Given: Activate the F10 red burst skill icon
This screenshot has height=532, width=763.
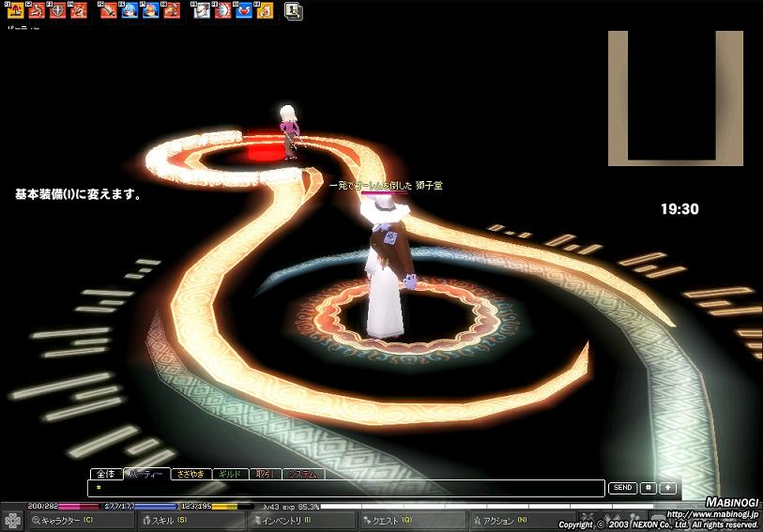Looking at the screenshot, I should pyautogui.click(x=222, y=10).
